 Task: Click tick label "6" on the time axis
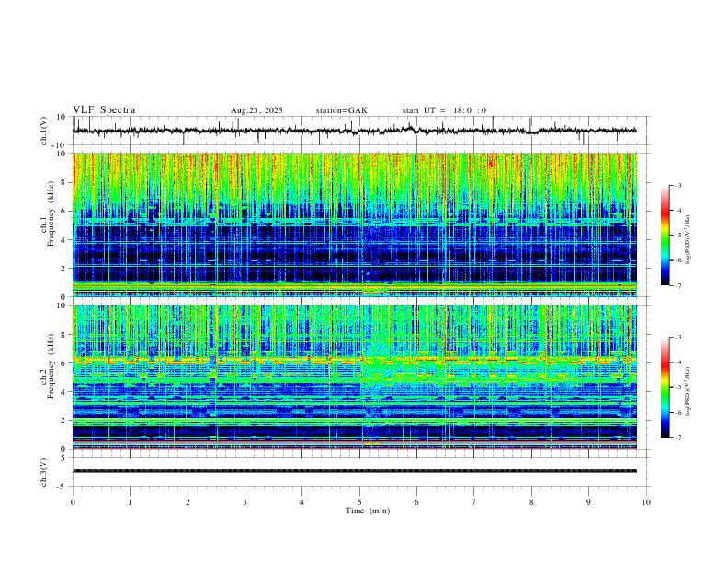click(x=416, y=502)
